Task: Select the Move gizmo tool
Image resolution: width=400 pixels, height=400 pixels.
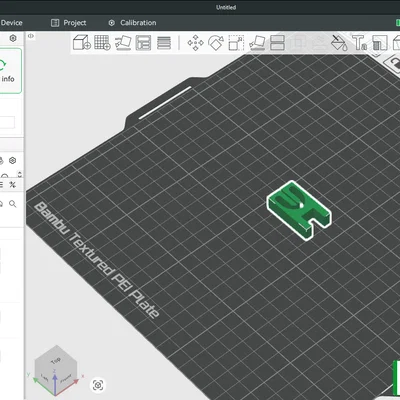Action: [196, 43]
